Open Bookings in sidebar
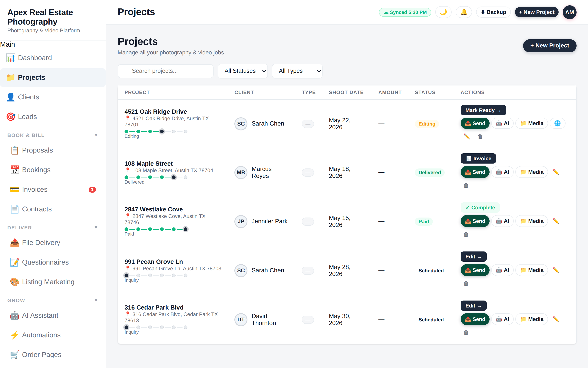Screen dimensions: 588x368 (53, 170)
